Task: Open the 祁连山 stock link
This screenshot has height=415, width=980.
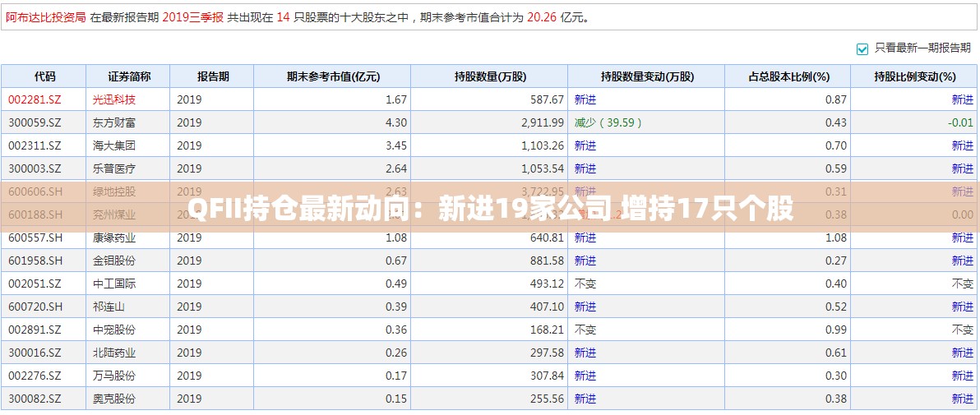Action: (x=109, y=307)
